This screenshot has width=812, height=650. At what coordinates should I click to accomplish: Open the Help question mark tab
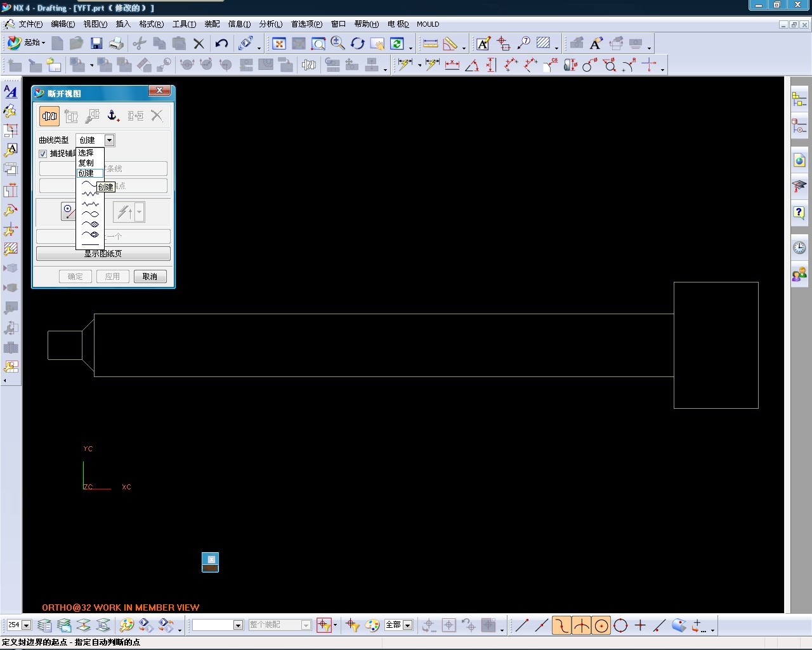tap(799, 213)
